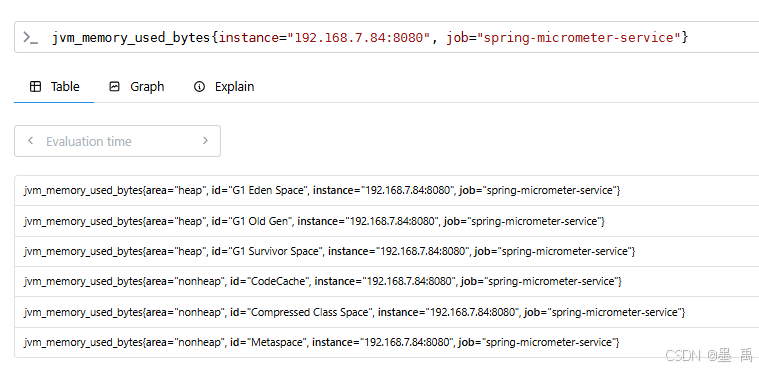Switch to the Graph tab
This screenshot has height=369, width=759.
coord(137,87)
